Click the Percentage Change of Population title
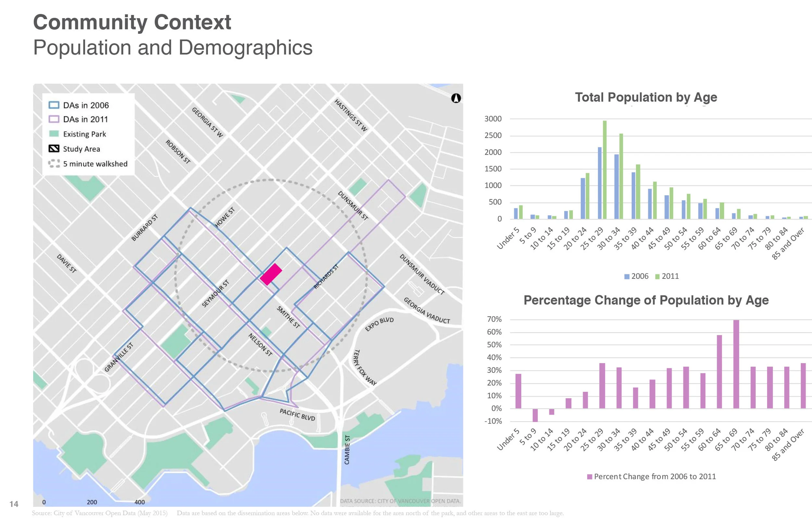This screenshot has height=518, width=812. (646, 300)
